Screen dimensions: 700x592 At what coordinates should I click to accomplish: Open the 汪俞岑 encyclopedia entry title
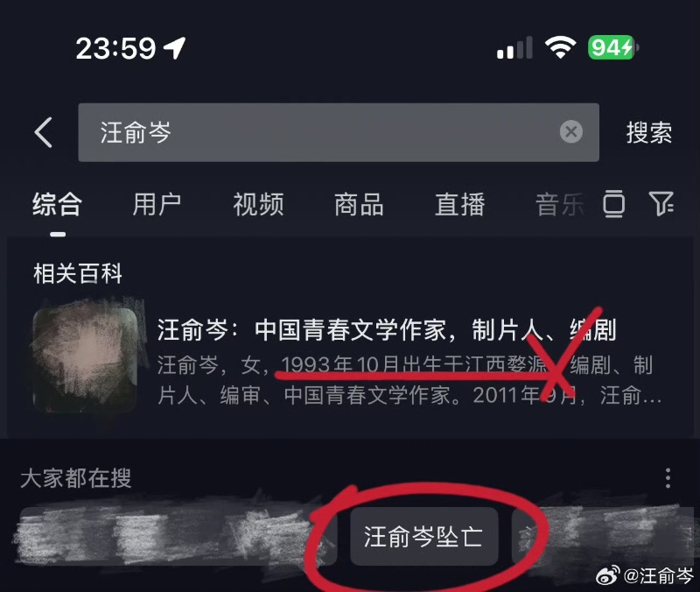[x=387, y=330]
